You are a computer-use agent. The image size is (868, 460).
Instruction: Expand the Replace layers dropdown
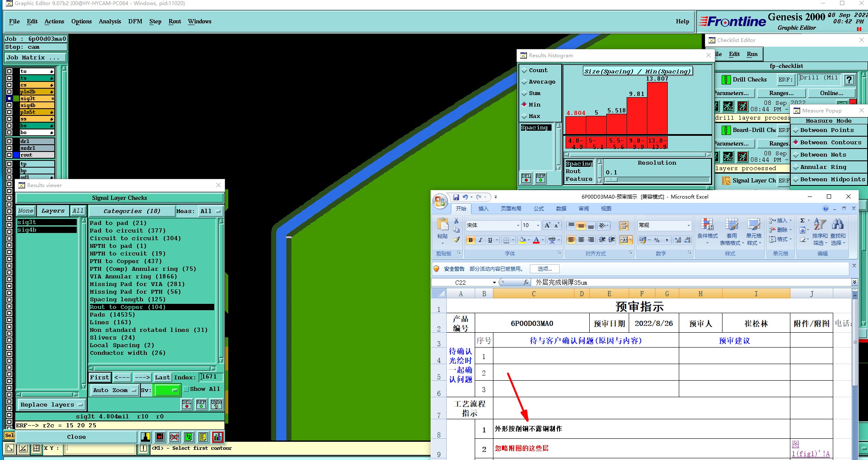(x=51, y=404)
